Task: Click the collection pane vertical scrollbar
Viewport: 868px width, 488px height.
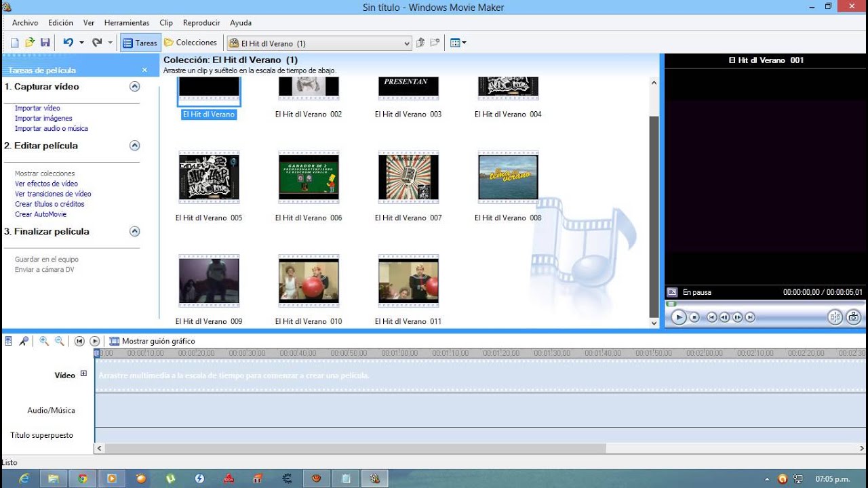Action: pos(654,216)
